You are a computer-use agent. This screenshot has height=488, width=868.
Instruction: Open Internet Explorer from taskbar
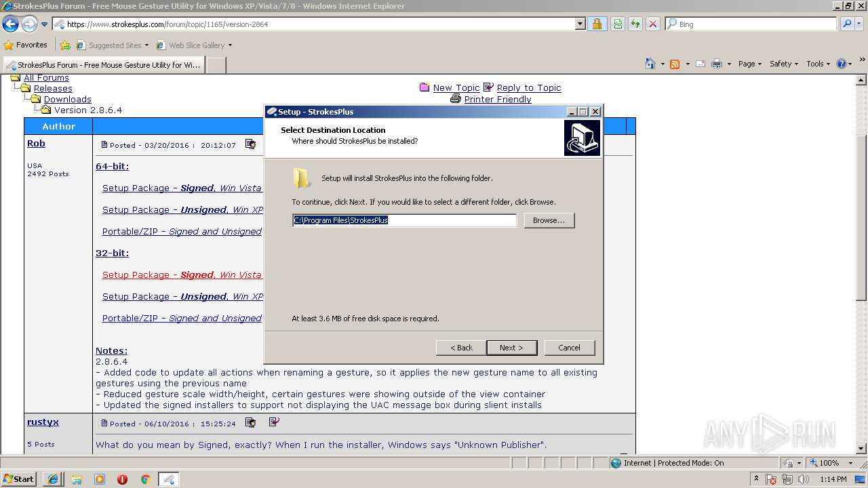(x=53, y=479)
